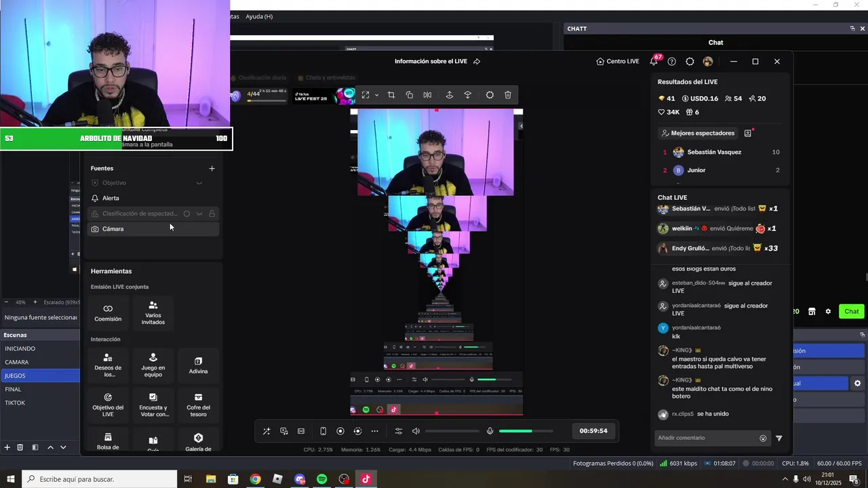Add a new scene in OBS

click(7, 447)
